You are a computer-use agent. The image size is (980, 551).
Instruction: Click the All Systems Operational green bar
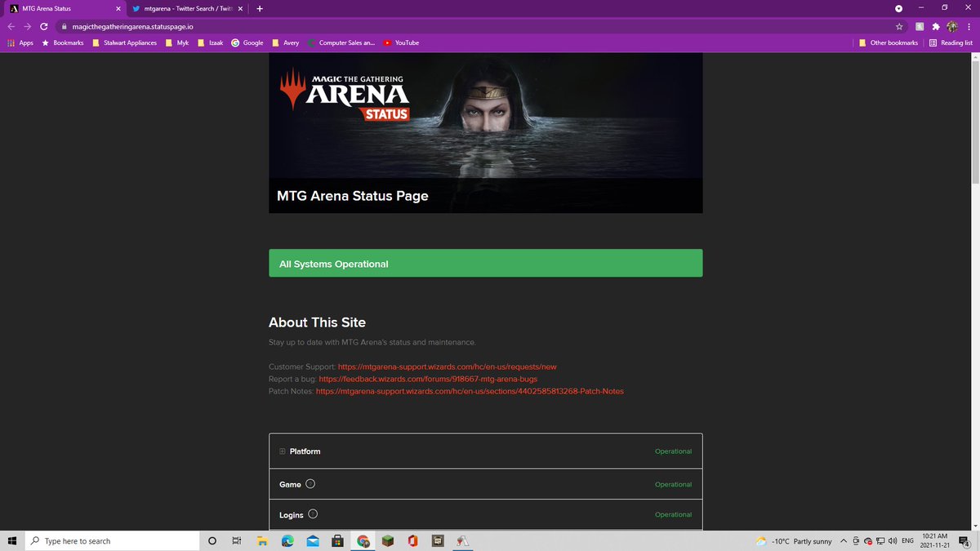point(485,264)
